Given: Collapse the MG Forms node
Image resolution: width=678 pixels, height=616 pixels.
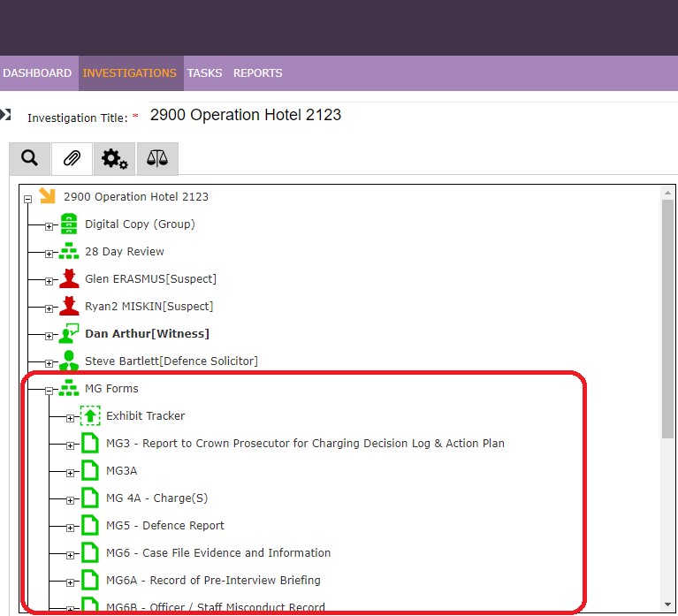Looking at the screenshot, I should pyautogui.click(x=49, y=391).
